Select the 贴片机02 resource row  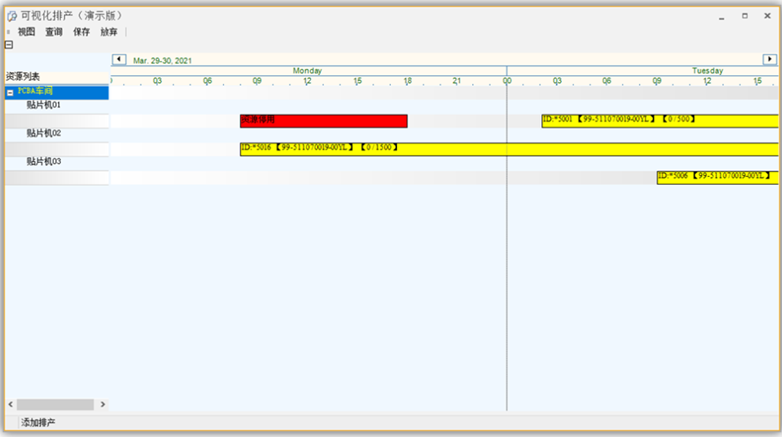pyautogui.click(x=44, y=133)
